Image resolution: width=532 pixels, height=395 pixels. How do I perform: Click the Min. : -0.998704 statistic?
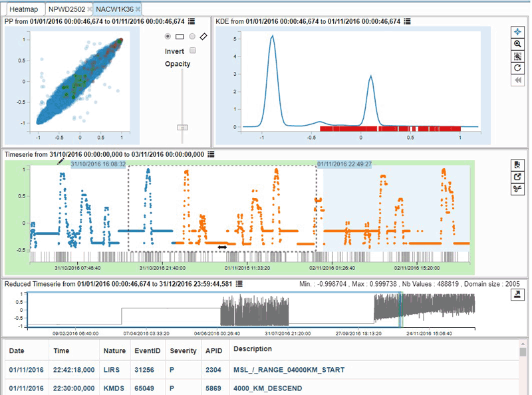click(323, 284)
